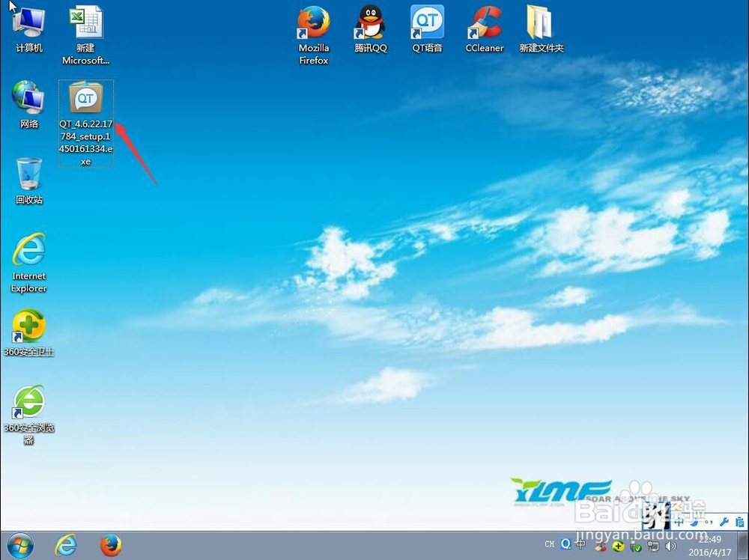Click the Show desktop button
Screen dimensions: 749x560
pyautogui.click(x=743, y=546)
